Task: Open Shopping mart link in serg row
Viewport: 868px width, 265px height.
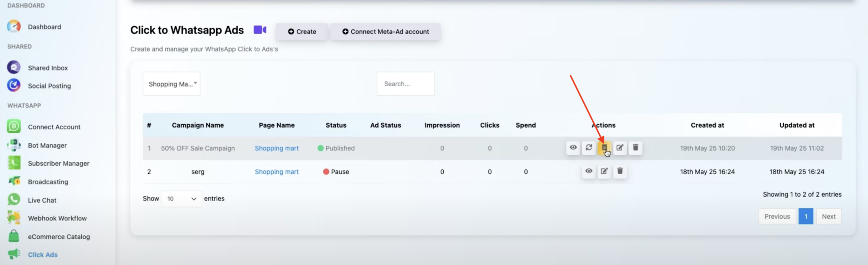Action: [x=277, y=172]
